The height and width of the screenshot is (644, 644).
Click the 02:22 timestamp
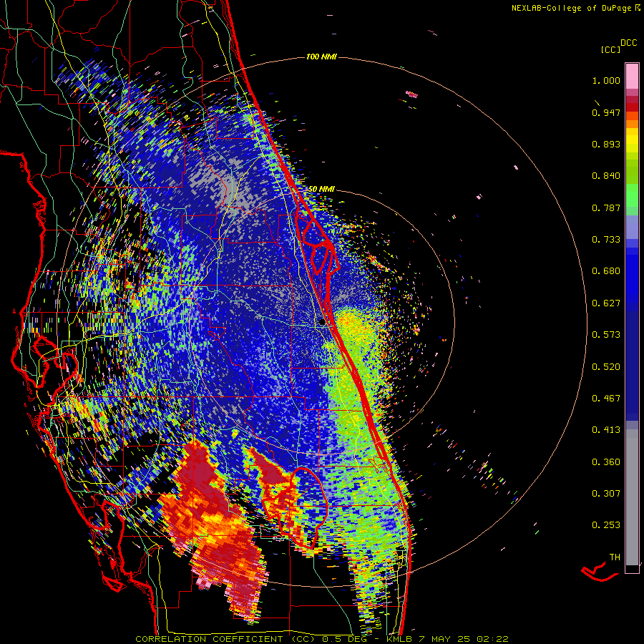pos(493,639)
